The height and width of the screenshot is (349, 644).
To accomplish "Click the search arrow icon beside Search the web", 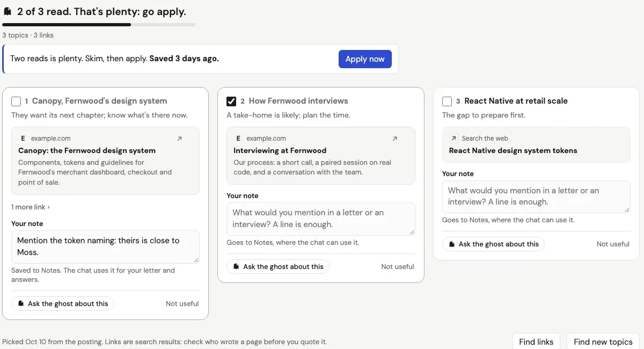I will tap(453, 139).
